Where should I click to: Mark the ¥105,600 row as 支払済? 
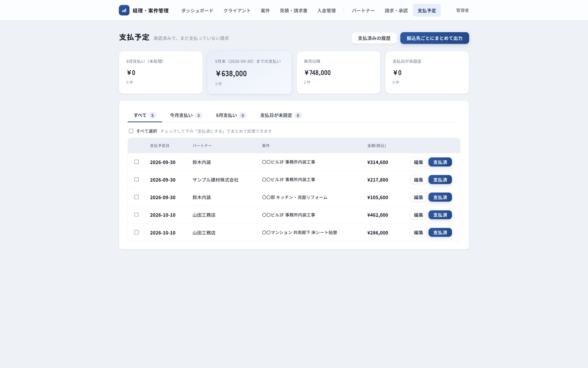pyautogui.click(x=440, y=197)
